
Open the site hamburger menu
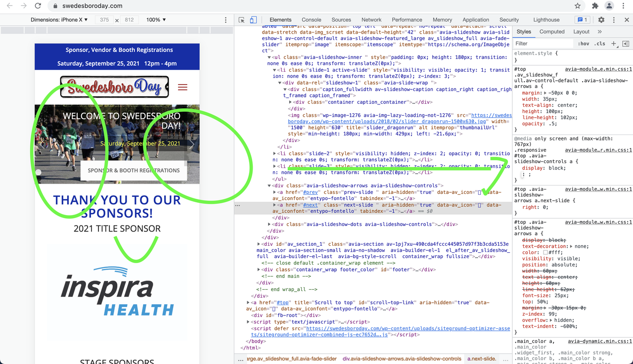tap(182, 87)
